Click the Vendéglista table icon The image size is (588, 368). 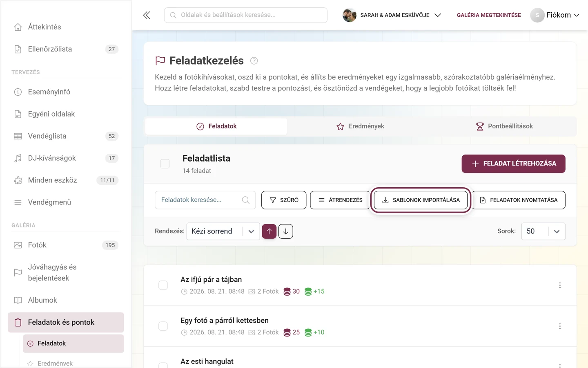coord(18,136)
